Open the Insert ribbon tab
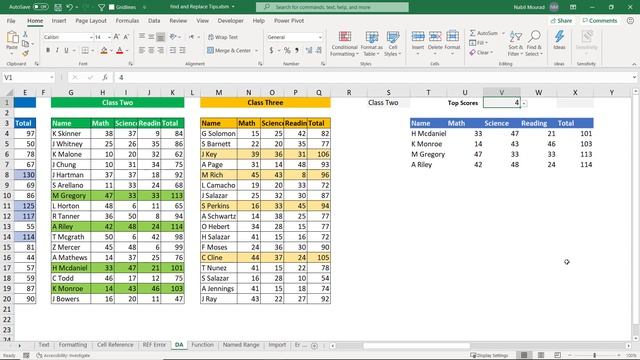The image size is (640, 360). point(59,20)
